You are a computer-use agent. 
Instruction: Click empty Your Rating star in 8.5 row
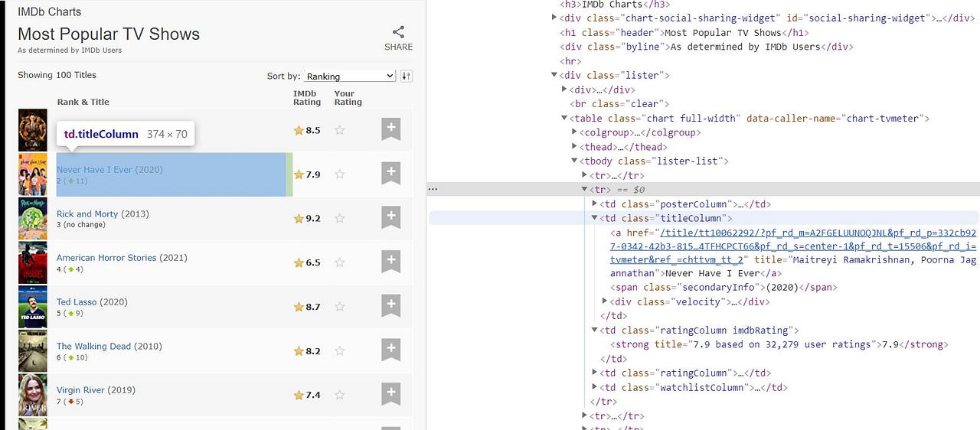[x=340, y=130]
